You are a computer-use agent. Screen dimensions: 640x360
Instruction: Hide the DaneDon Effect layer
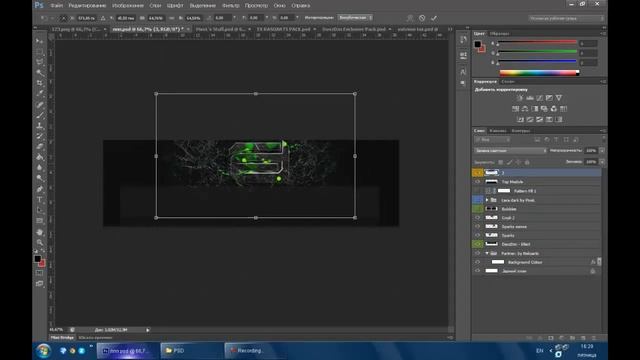(x=477, y=244)
